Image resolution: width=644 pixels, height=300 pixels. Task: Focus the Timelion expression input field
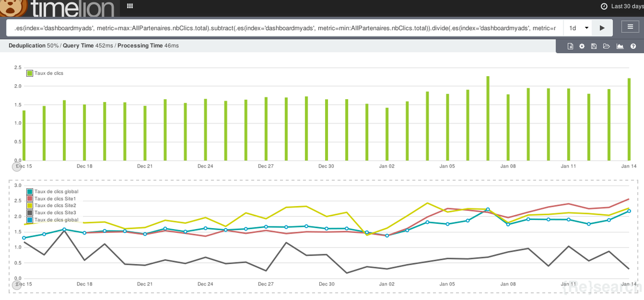(x=285, y=27)
